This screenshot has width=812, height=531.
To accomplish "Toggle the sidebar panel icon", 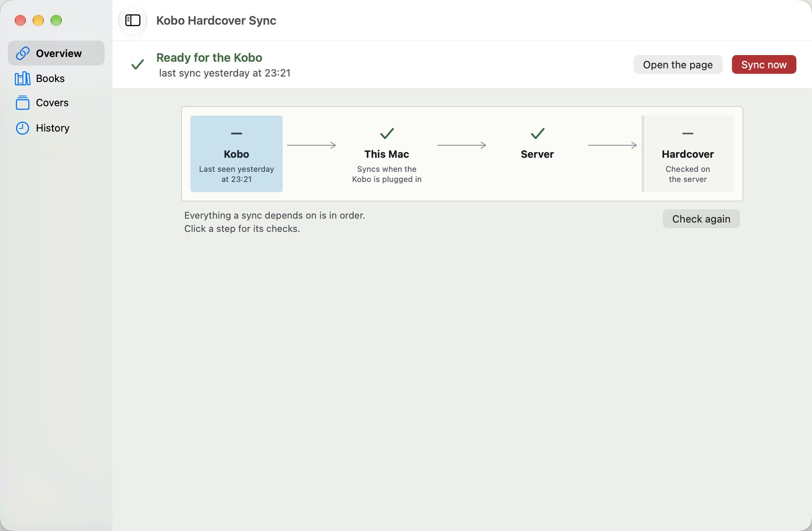I will pyautogui.click(x=133, y=20).
